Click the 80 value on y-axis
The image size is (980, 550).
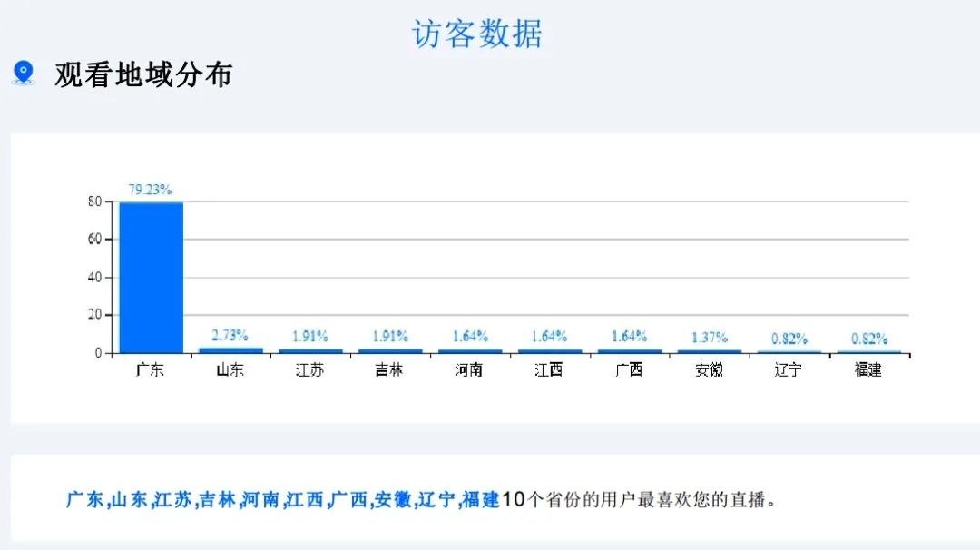pos(94,201)
